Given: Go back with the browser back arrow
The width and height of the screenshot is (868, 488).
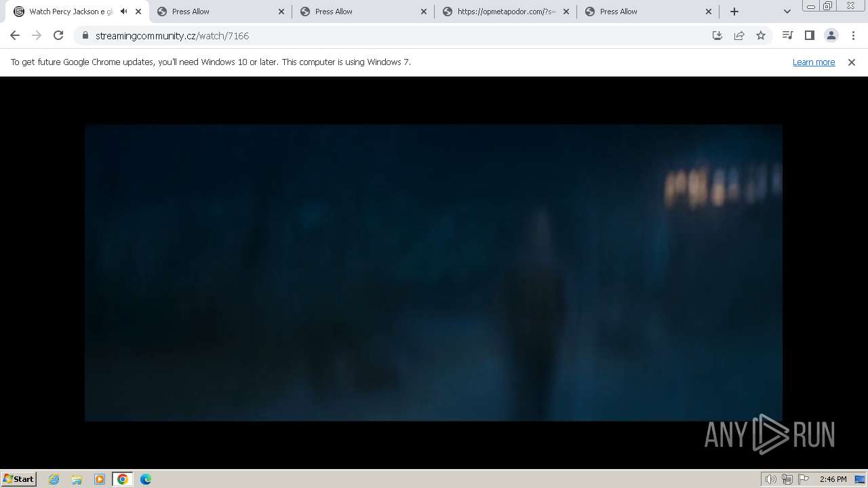Looking at the screenshot, I should point(15,35).
